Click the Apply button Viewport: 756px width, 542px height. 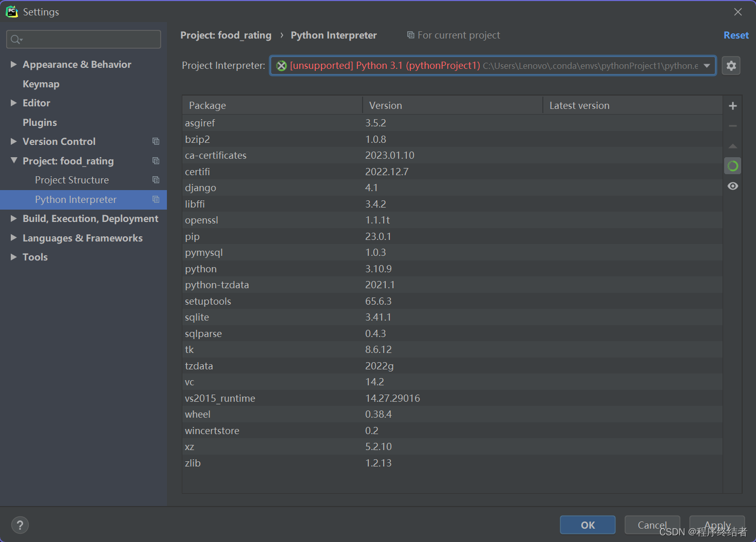pos(717,525)
